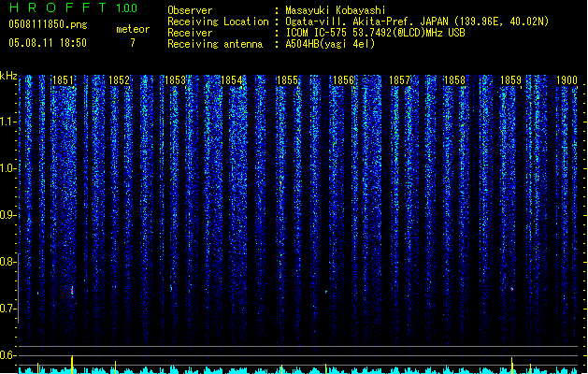The height and width of the screenshot is (374, 588).
Task: Click the 0.9 kHz frequency axis label
Action: (7, 215)
